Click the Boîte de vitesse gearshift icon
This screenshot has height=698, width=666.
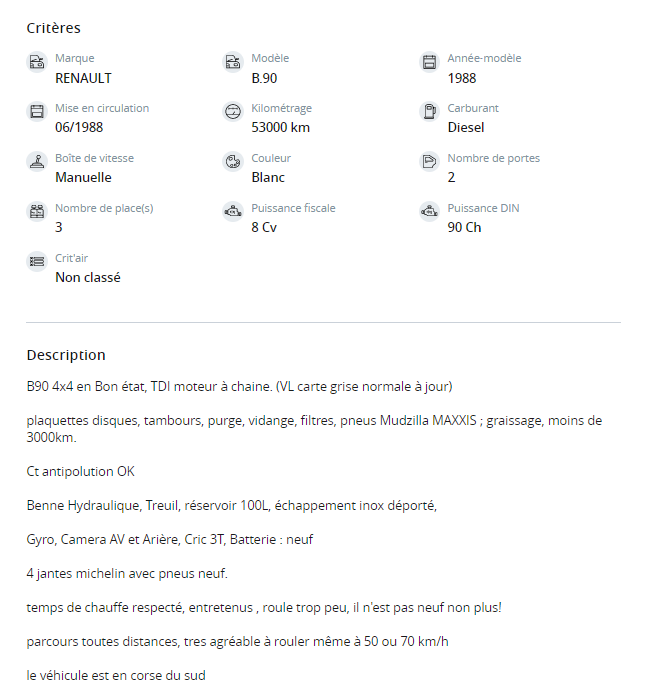point(36,162)
